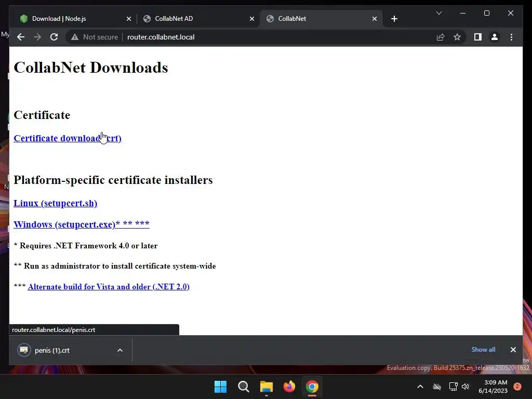532x399 pixels.
Task: Open the tab search dropdown
Action: pyautogui.click(x=438, y=13)
